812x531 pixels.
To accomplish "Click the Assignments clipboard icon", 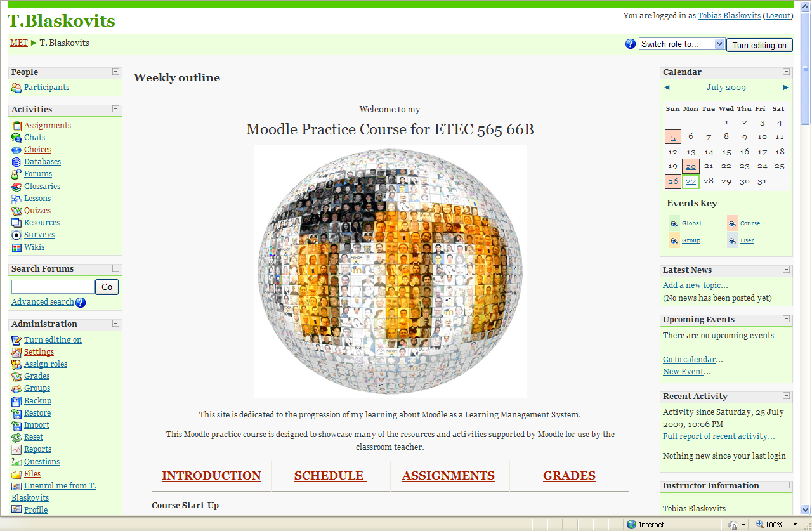I will coord(16,126).
